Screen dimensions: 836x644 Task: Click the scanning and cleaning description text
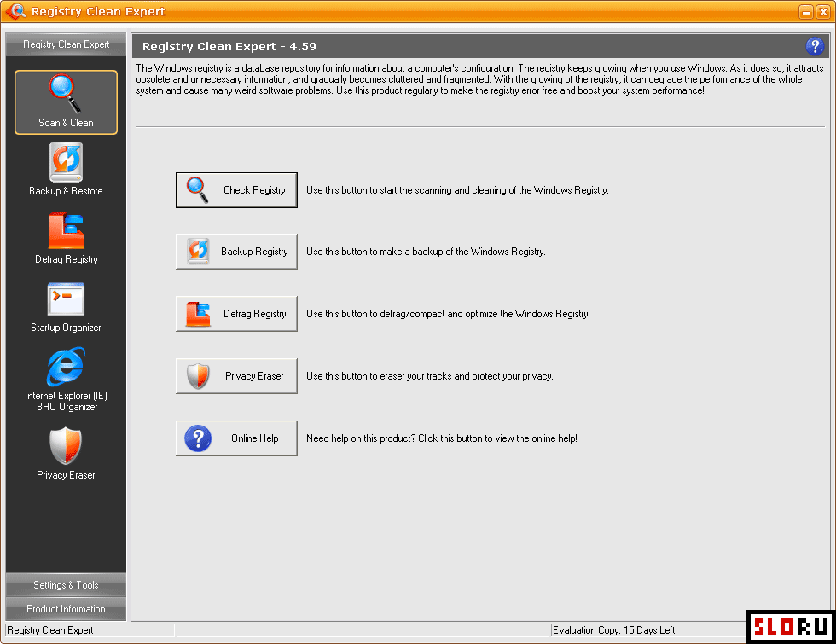pyautogui.click(x=457, y=190)
